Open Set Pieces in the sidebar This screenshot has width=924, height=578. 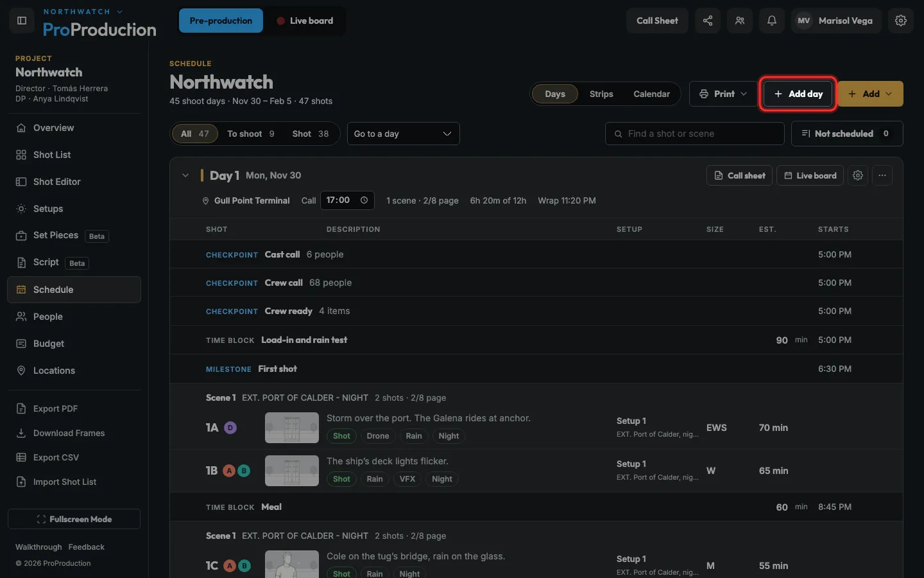pos(74,236)
